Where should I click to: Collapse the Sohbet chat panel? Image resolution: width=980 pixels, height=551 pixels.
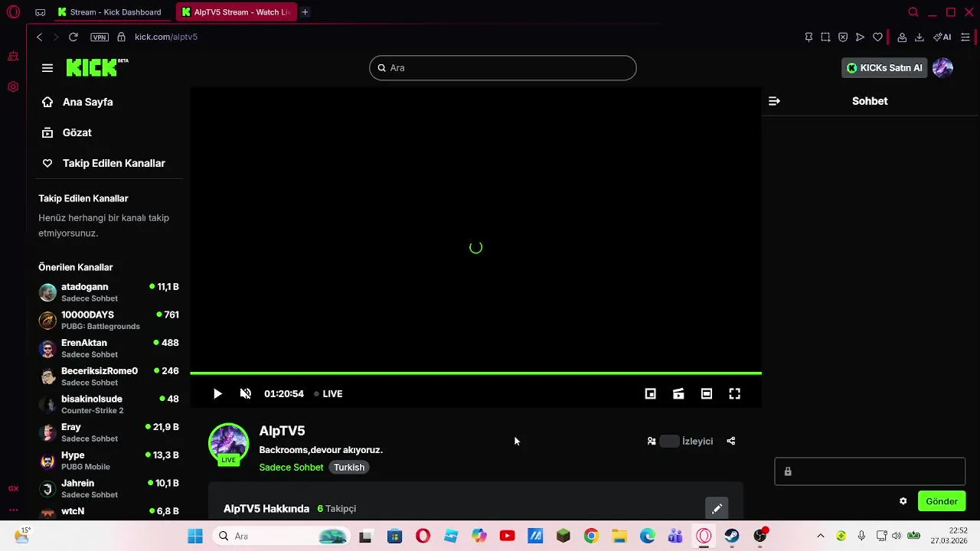click(774, 101)
